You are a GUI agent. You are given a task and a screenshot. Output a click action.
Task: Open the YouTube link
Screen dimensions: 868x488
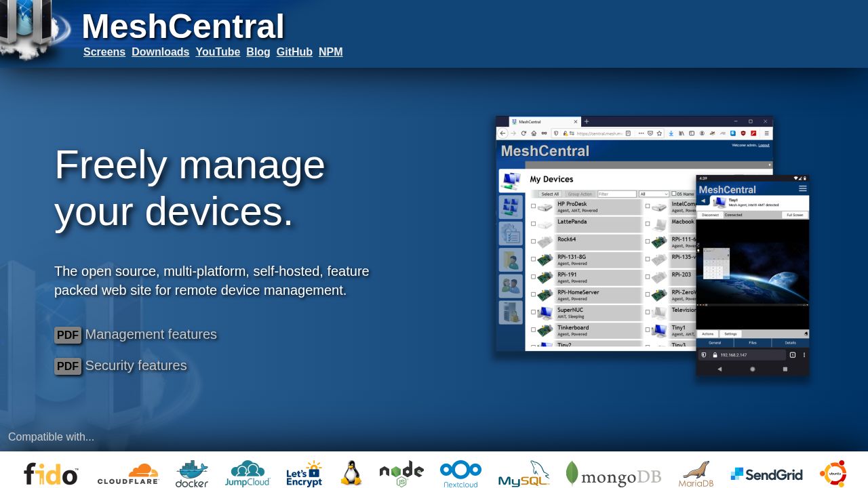(x=218, y=52)
